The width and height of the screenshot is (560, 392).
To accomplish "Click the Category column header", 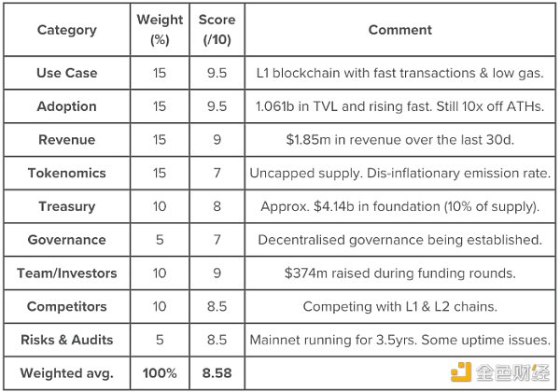I will [x=67, y=30].
